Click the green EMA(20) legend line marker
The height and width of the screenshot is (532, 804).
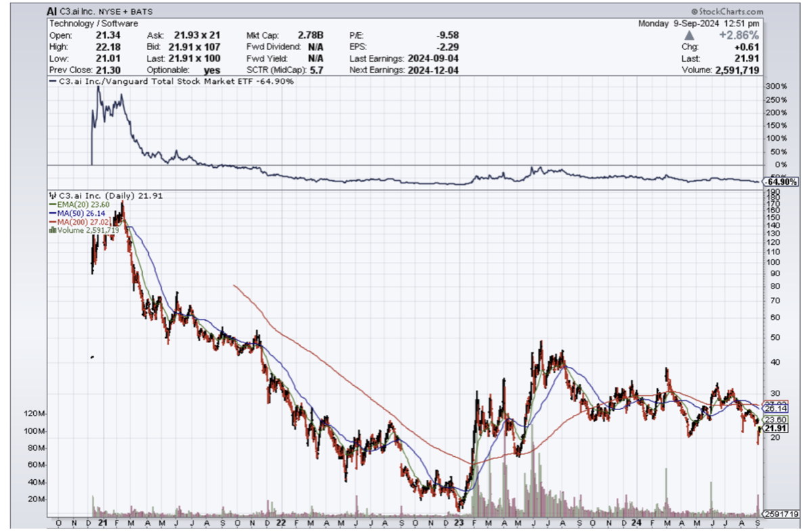(x=53, y=204)
